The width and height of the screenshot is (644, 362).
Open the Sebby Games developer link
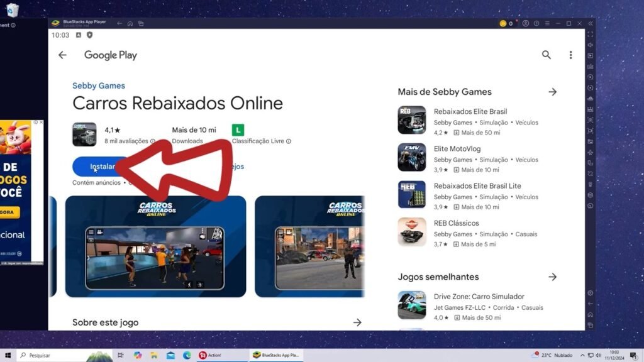[99, 85]
